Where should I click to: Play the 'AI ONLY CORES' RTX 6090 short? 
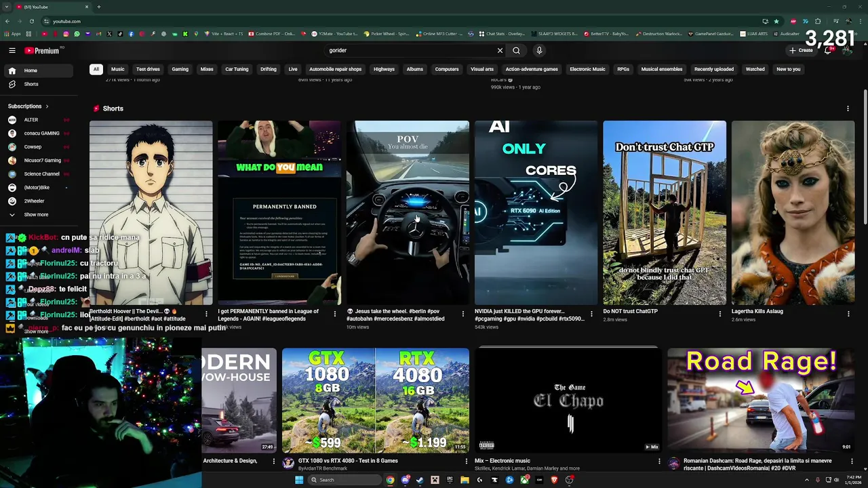pos(536,213)
